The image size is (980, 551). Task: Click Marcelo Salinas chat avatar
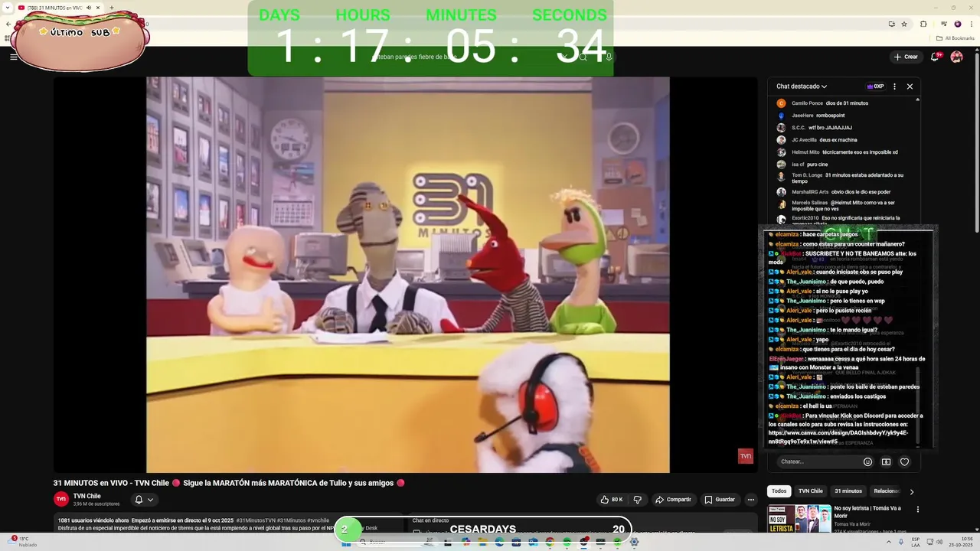point(781,204)
